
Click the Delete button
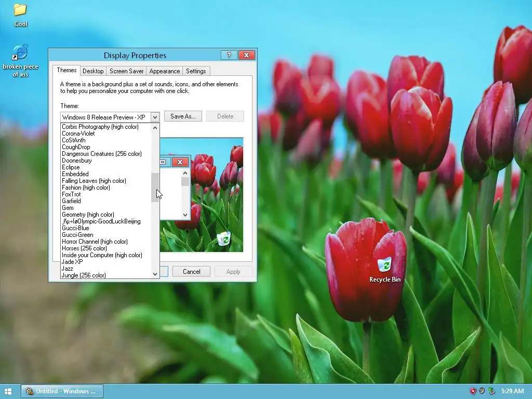coord(225,116)
